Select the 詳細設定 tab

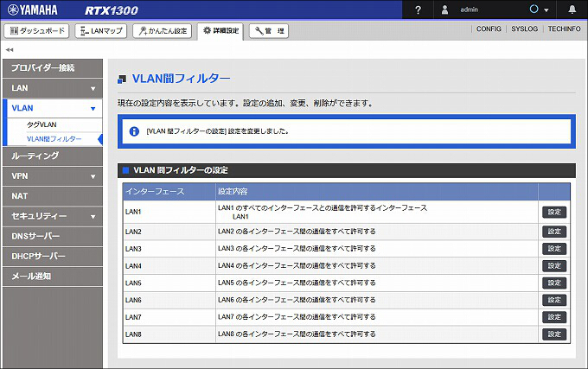[x=220, y=31]
